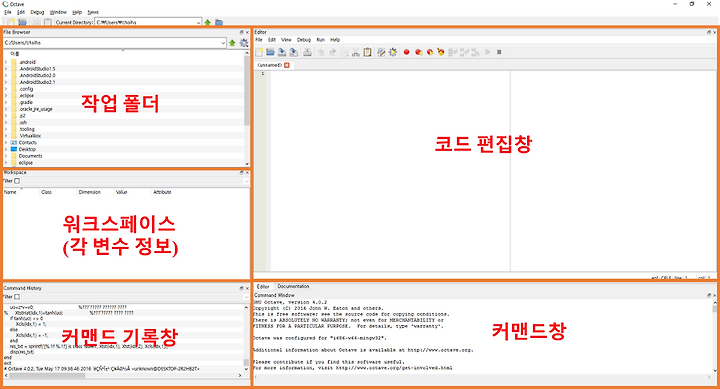The image size is (720, 389).
Task: Browse directories folder icon in main toolbar
Action: [x=219, y=22]
